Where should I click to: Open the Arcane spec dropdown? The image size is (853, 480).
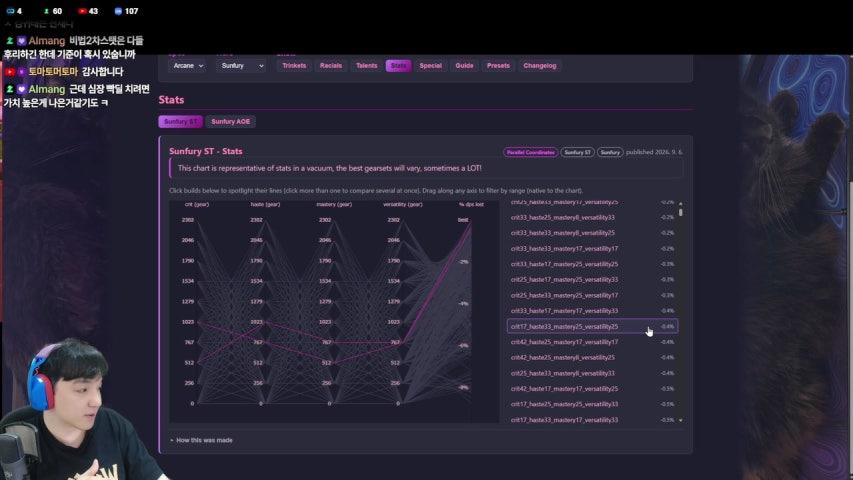188,66
